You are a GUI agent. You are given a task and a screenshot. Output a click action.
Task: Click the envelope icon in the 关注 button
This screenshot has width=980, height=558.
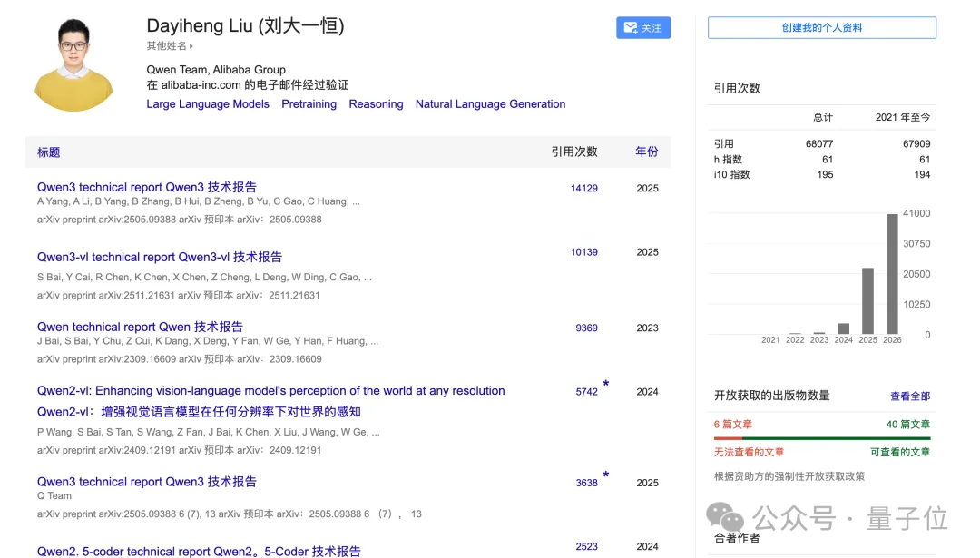pyautogui.click(x=631, y=27)
